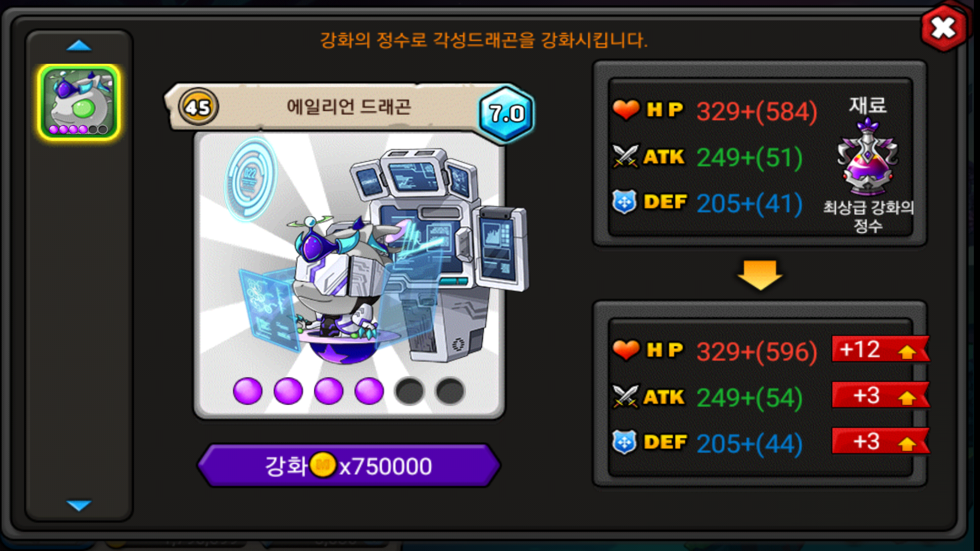Click the +12 HP increase red badge
Image resolution: width=980 pixels, height=551 pixels.
click(x=880, y=349)
